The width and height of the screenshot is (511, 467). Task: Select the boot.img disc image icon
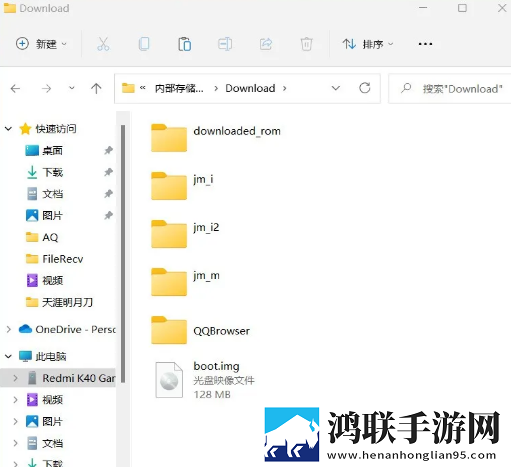(x=169, y=380)
